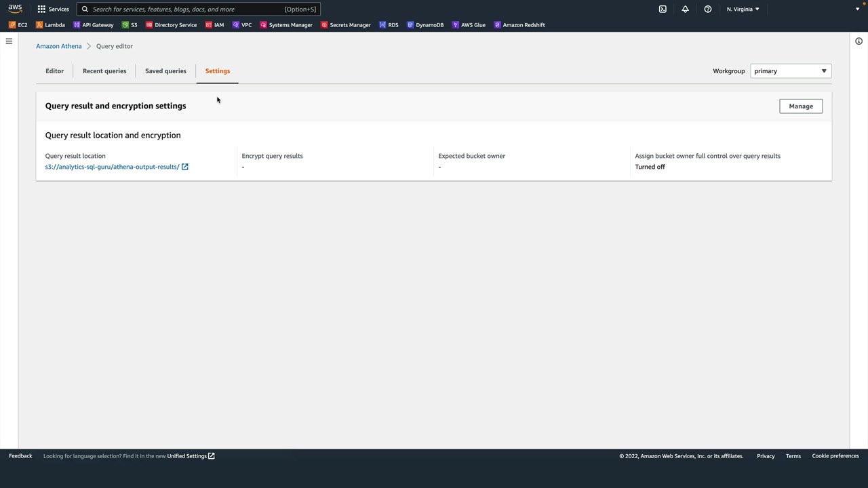Open the Workgroup primary dropdown

click(791, 71)
